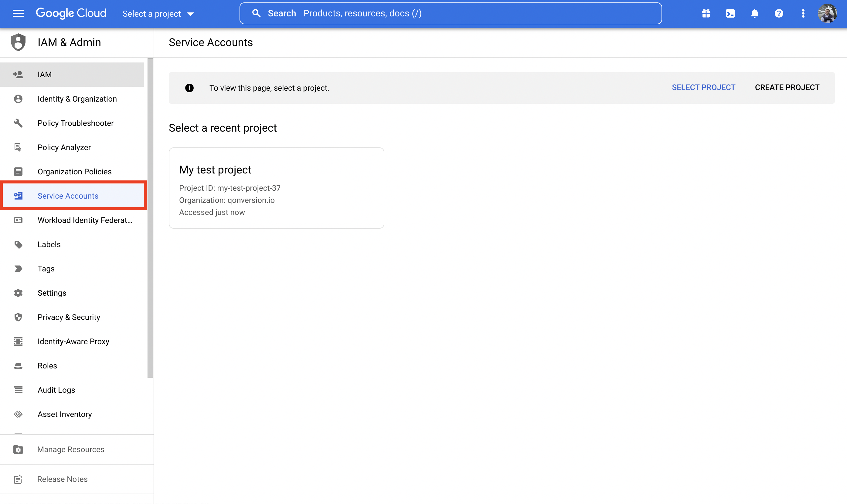847x504 pixels.
Task: Open the Roles sidebar item
Action: click(47, 365)
